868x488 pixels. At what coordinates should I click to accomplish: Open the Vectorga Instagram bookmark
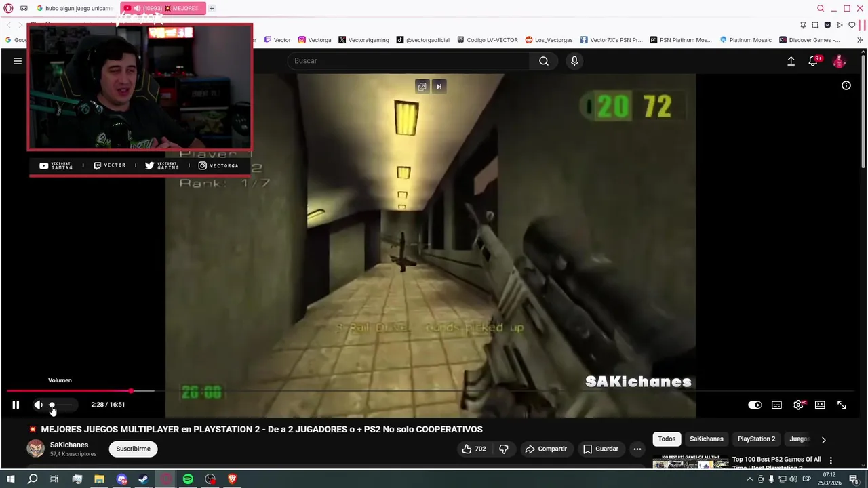(315, 40)
